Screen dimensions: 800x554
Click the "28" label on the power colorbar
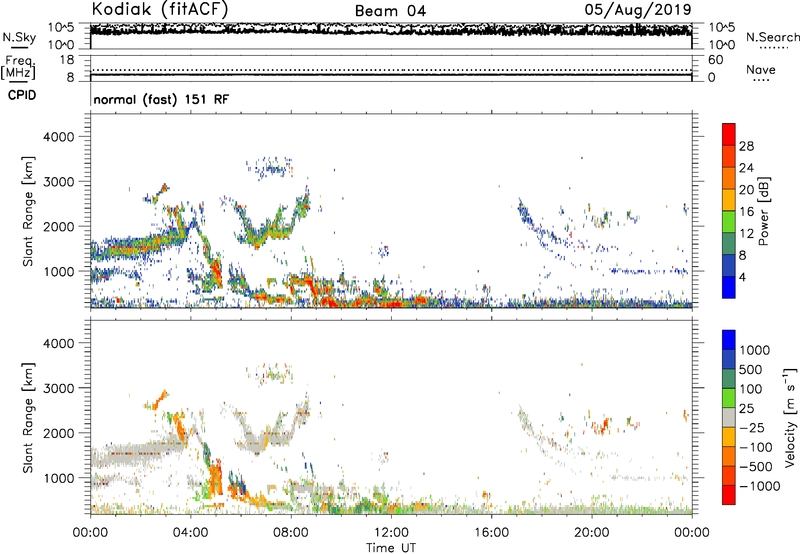click(x=746, y=146)
